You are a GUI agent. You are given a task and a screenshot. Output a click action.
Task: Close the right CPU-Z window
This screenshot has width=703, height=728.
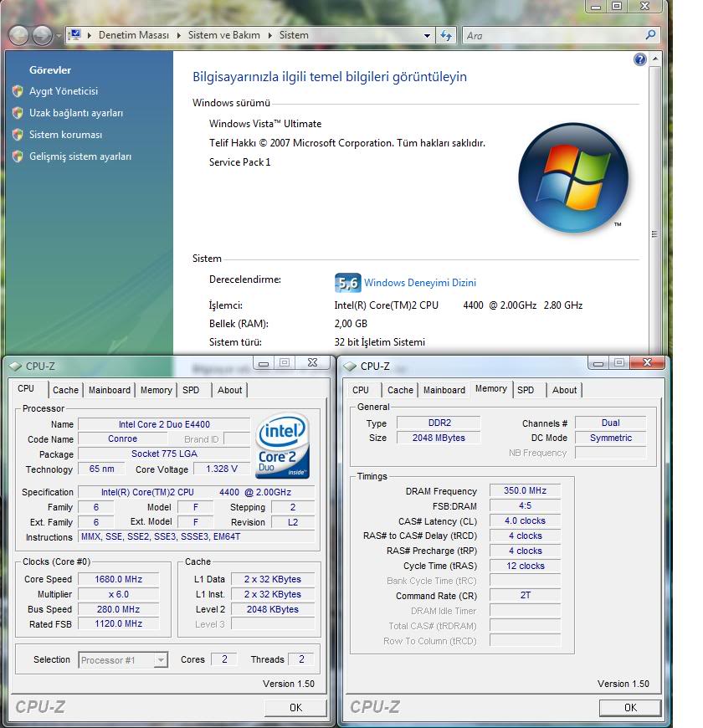(x=647, y=362)
